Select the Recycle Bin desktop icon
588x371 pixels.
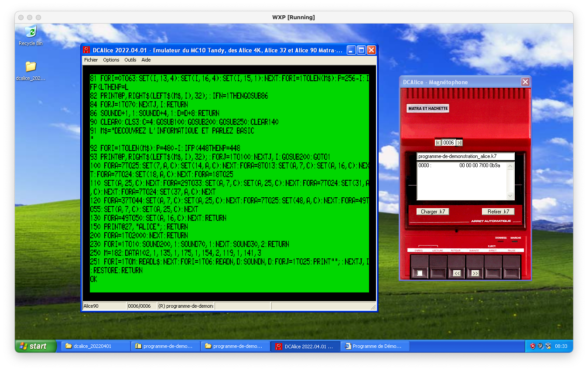click(x=31, y=35)
